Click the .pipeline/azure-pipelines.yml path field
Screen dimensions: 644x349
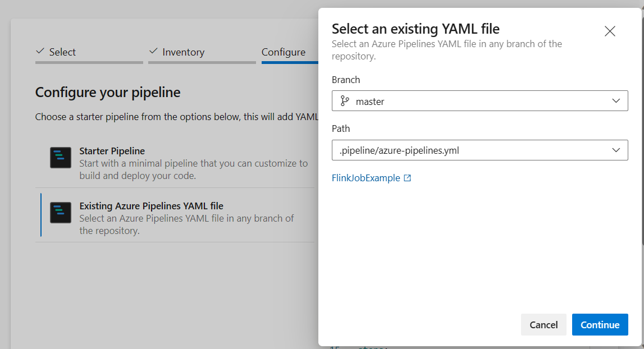tap(479, 150)
